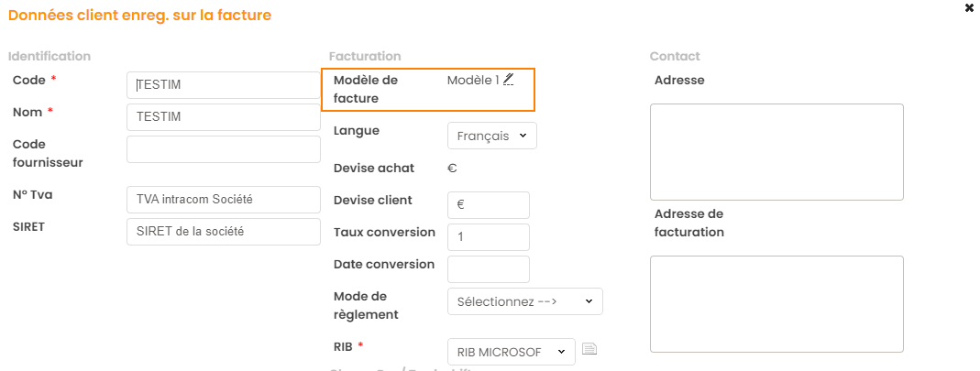This screenshot has width=980, height=371.
Task: Click the Contact section heading
Action: coord(675,57)
